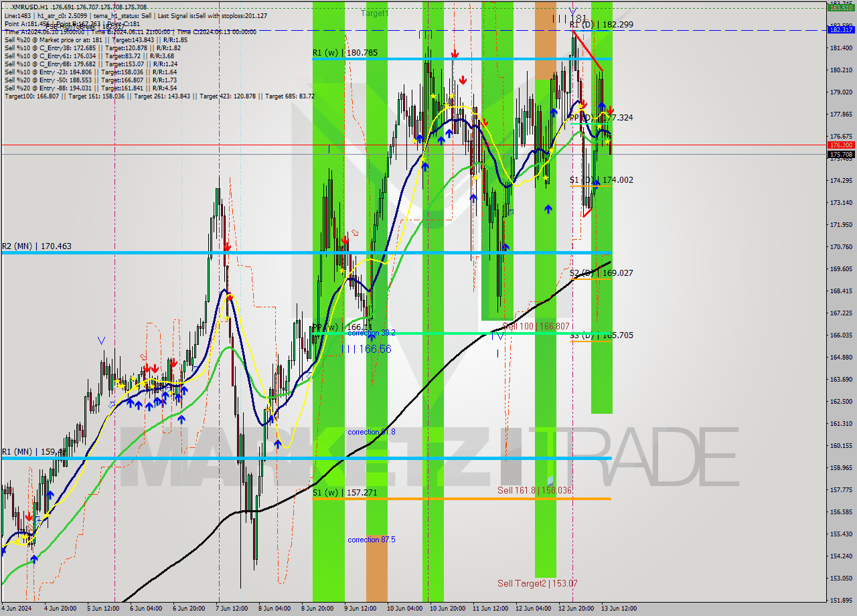Click the 170.760 price axis value
857x616 pixels.
click(841, 247)
